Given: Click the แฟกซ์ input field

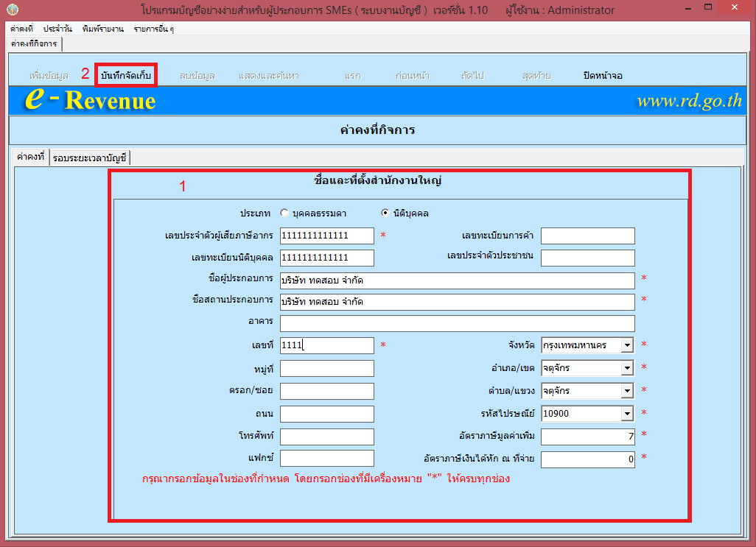Looking at the screenshot, I should (327, 458).
